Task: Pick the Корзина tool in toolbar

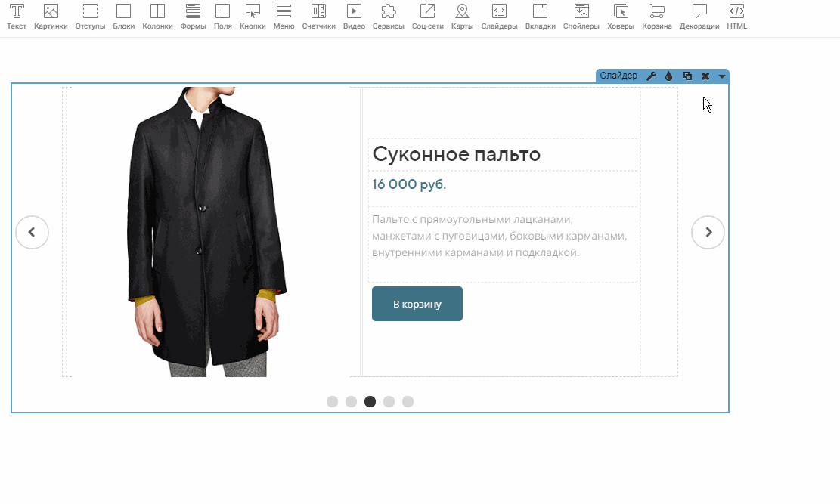Action: tap(657, 16)
